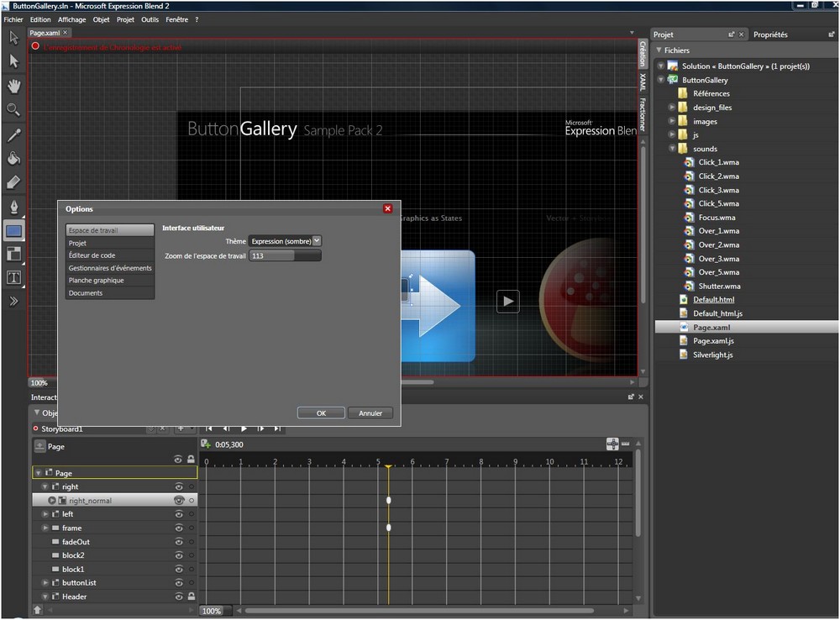Expand the design_files folder
840x620 pixels.
[x=672, y=108]
